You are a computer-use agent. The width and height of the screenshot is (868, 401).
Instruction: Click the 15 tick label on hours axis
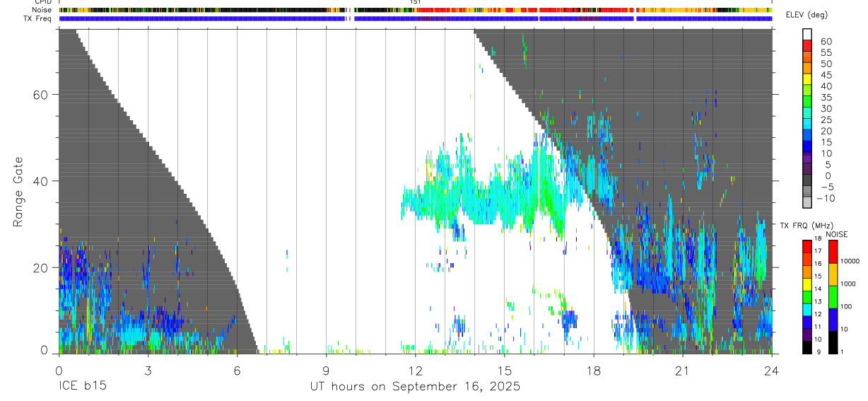point(504,371)
